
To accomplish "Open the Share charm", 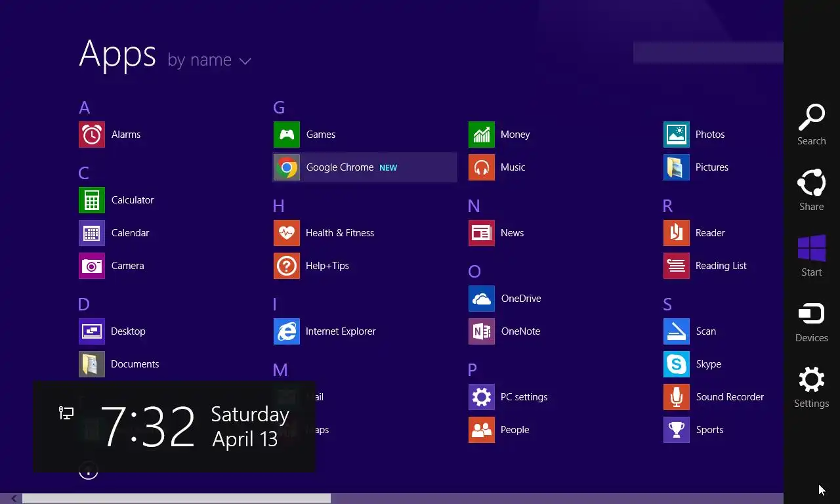I will coord(812,190).
